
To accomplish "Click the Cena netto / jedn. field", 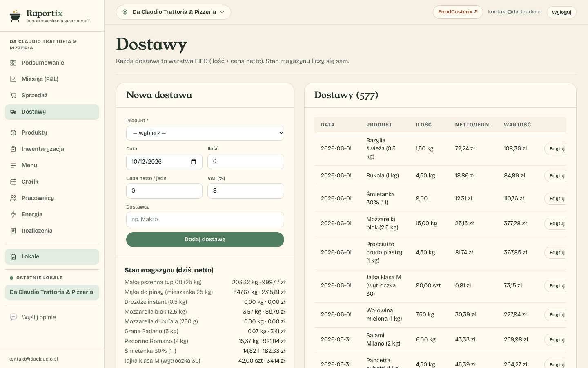I will (x=164, y=191).
